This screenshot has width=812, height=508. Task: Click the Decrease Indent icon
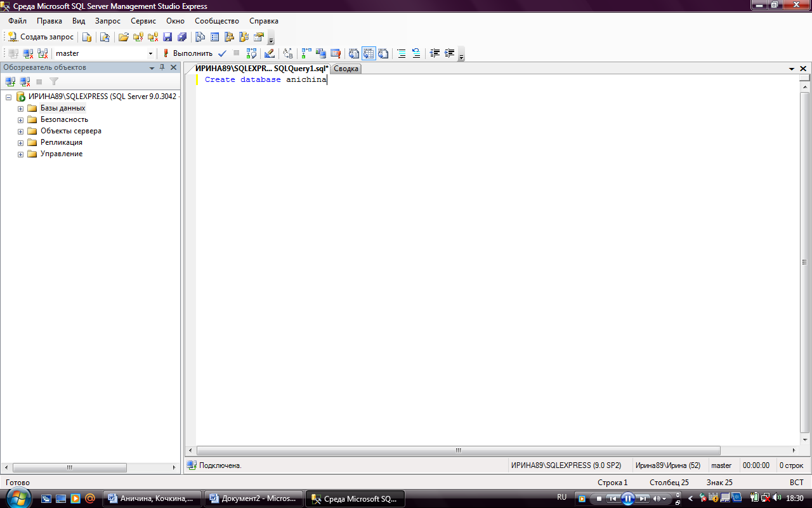435,53
